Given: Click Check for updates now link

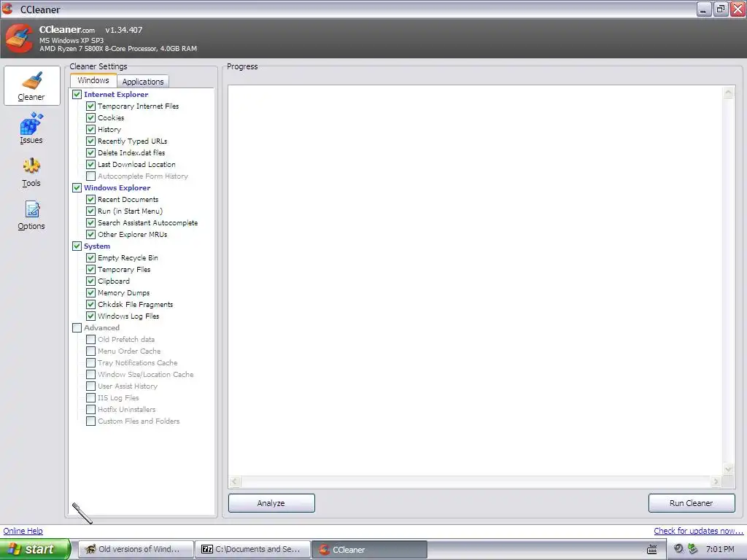Looking at the screenshot, I should (x=698, y=531).
